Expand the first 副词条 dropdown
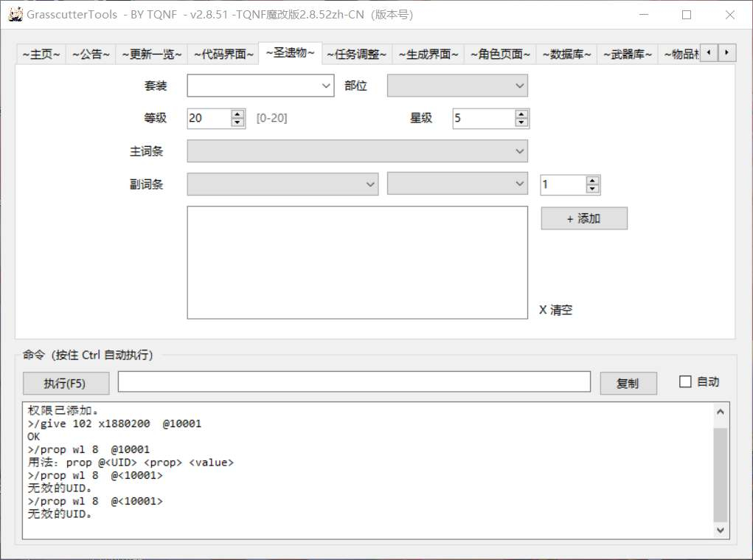 tap(283, 184)
